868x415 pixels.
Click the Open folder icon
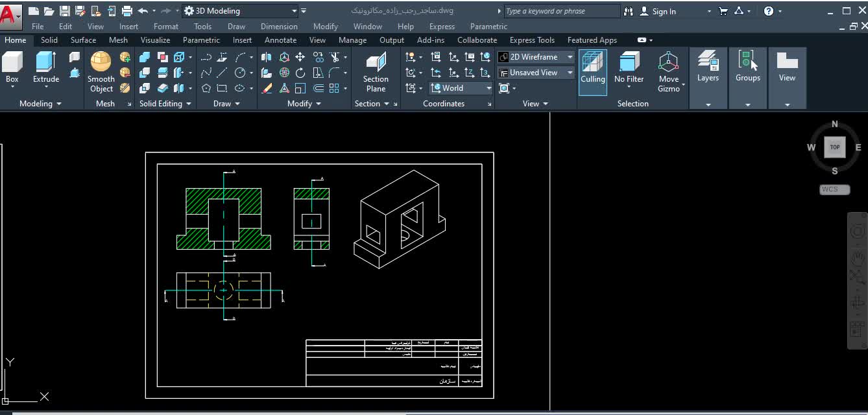(49, 11)
